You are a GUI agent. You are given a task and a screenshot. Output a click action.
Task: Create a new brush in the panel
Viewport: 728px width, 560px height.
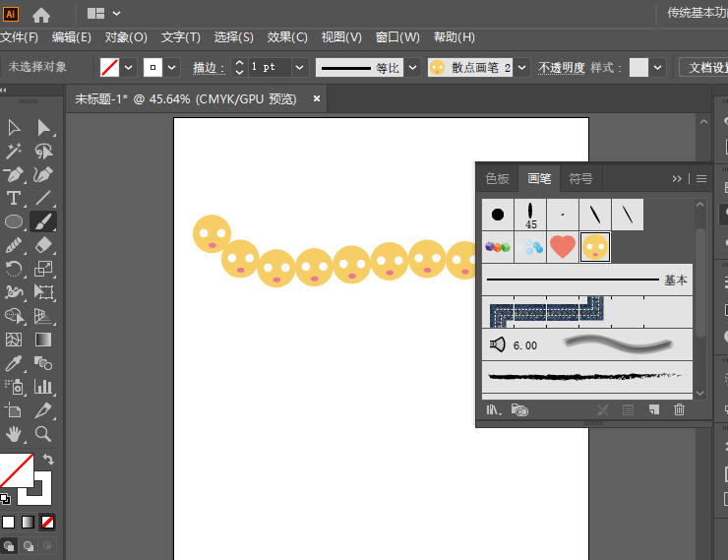pos(653,410)
